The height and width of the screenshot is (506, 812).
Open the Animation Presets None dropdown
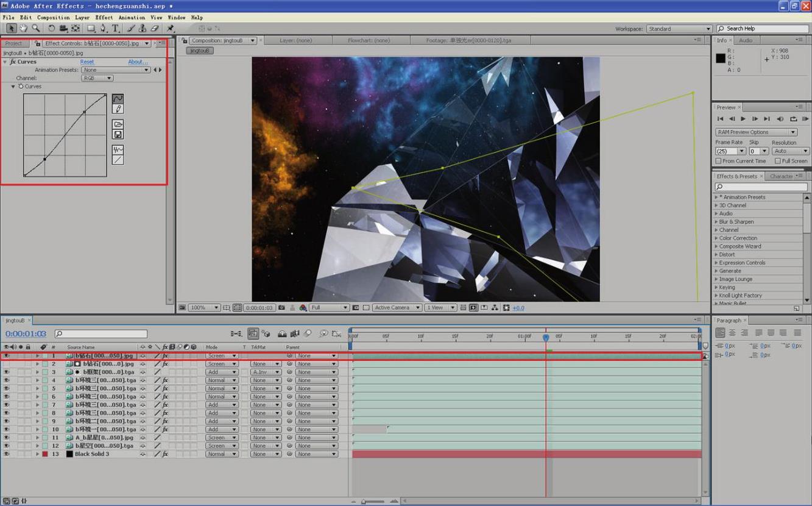point(115,70)
